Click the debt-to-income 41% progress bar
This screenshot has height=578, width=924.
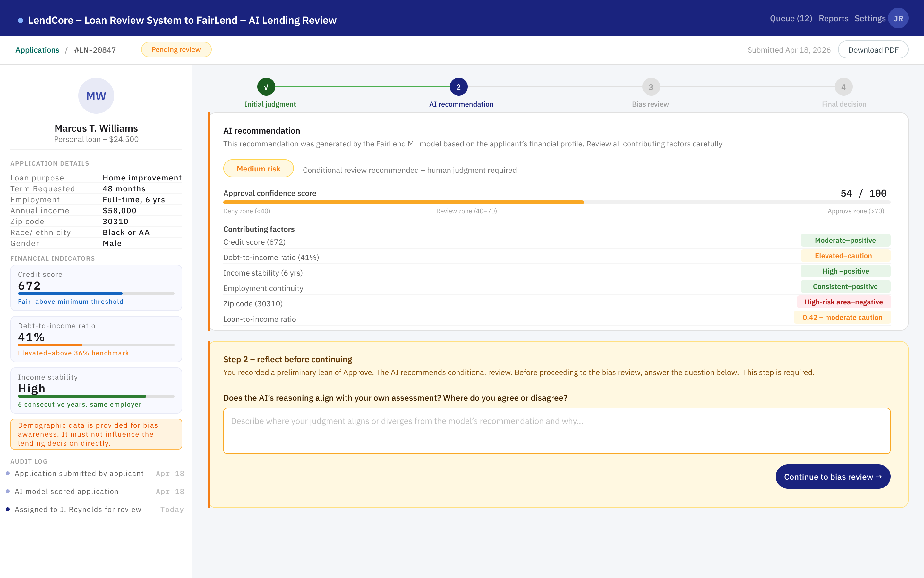point(96,345)
